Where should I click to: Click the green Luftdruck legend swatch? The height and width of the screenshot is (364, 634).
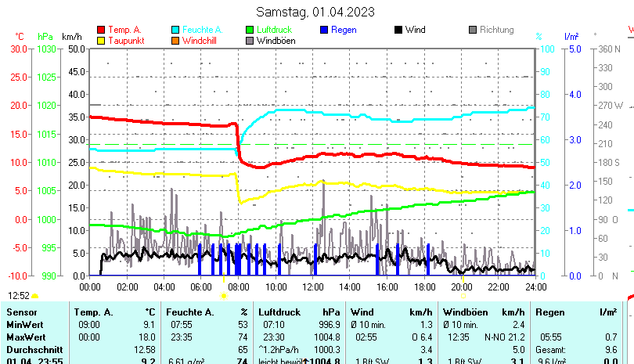click(x=250, y=30)
